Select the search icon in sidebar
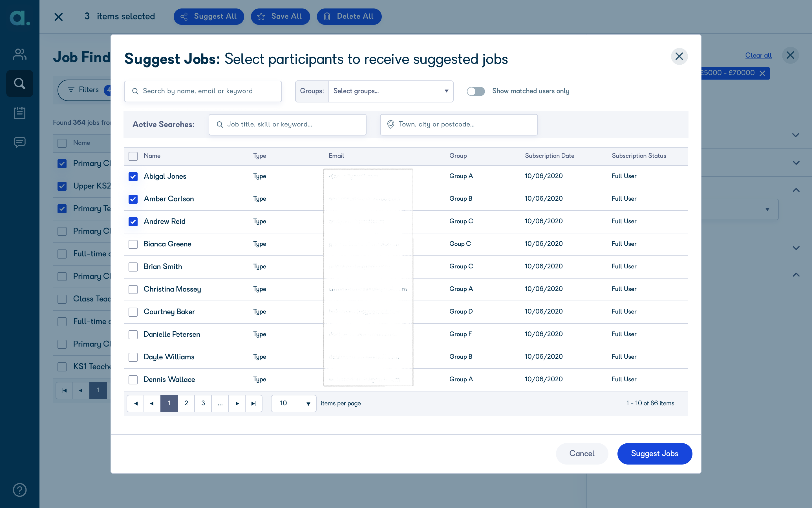812x508 pixels. pyautogui.click(x=19, y=83)
